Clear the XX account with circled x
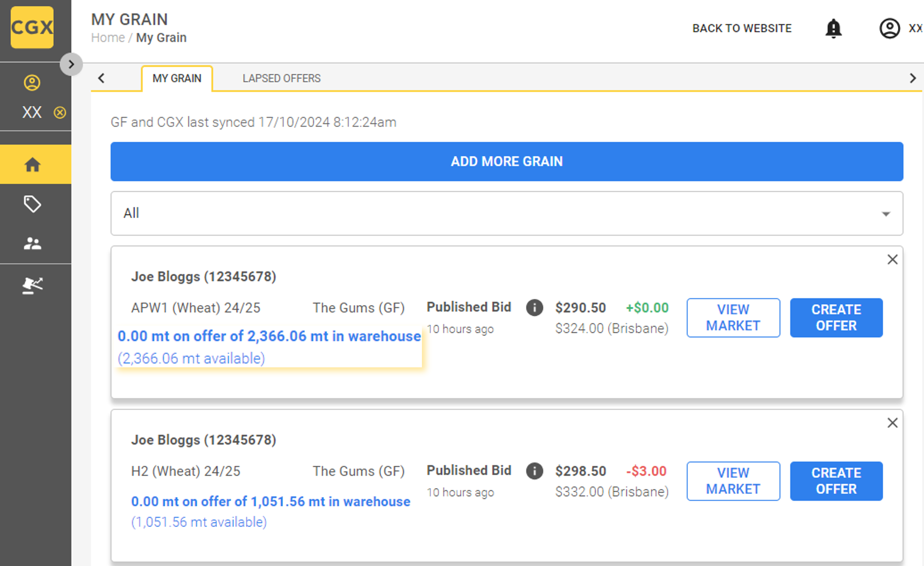 tap(60, 113)
